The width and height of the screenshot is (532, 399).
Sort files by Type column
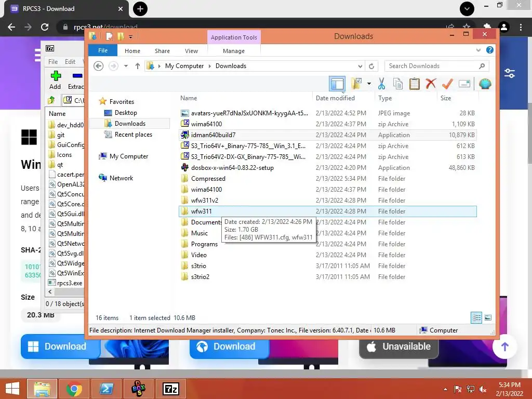[385, 98]
